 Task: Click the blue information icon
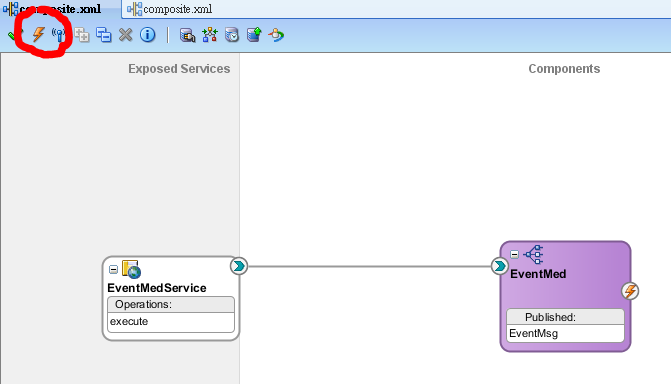(x=148, y=35)
